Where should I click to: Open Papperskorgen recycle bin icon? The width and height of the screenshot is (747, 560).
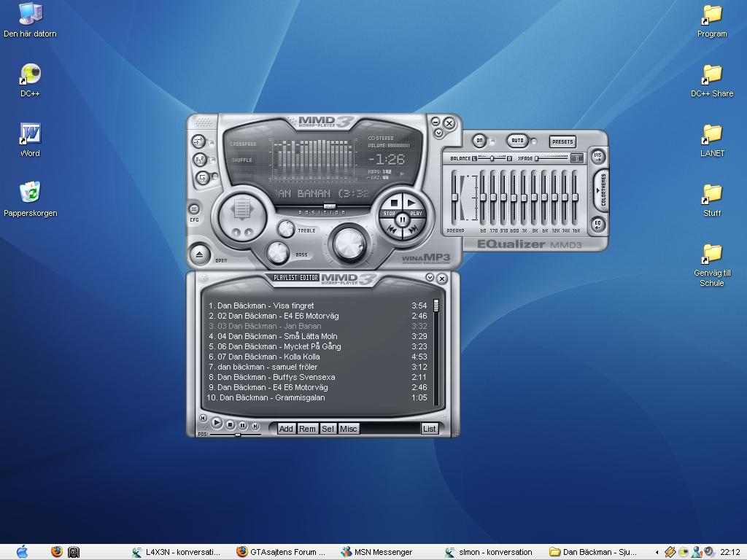pos(30,199)
